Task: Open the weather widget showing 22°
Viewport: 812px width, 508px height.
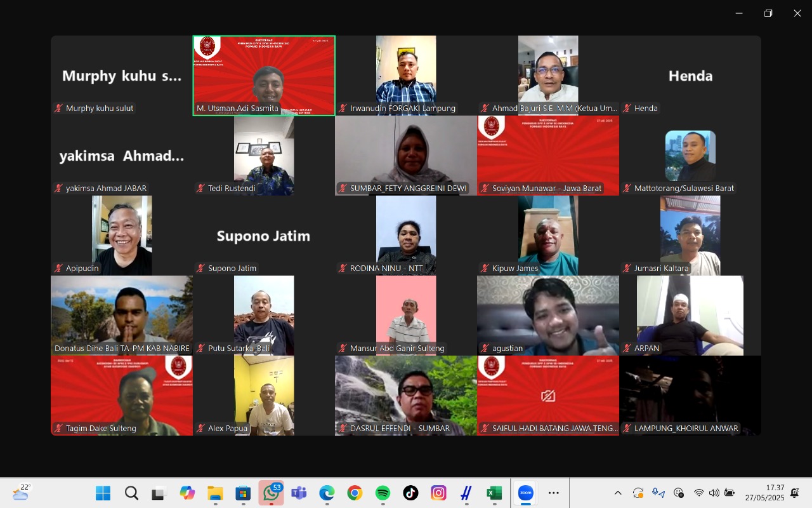Action: click(21, 493)
